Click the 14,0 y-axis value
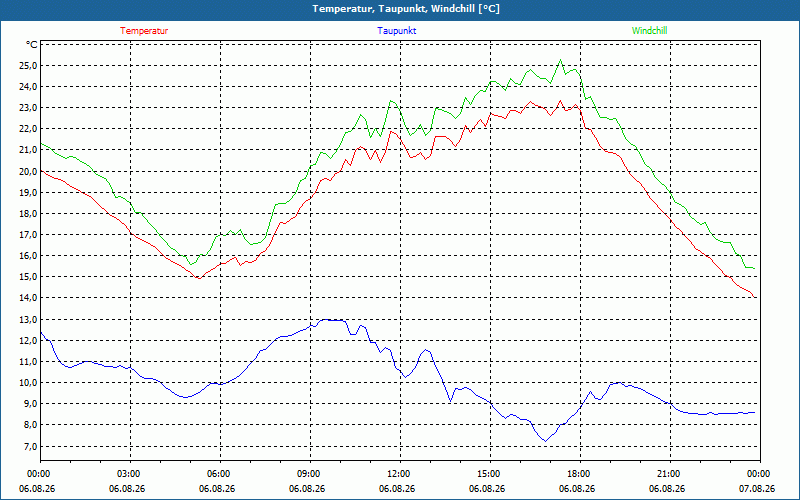800x500 pixels. tap(29, 298)
